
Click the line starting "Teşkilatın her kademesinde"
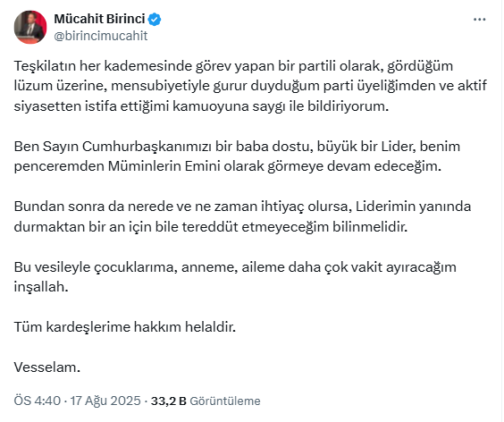coord(233,66)
